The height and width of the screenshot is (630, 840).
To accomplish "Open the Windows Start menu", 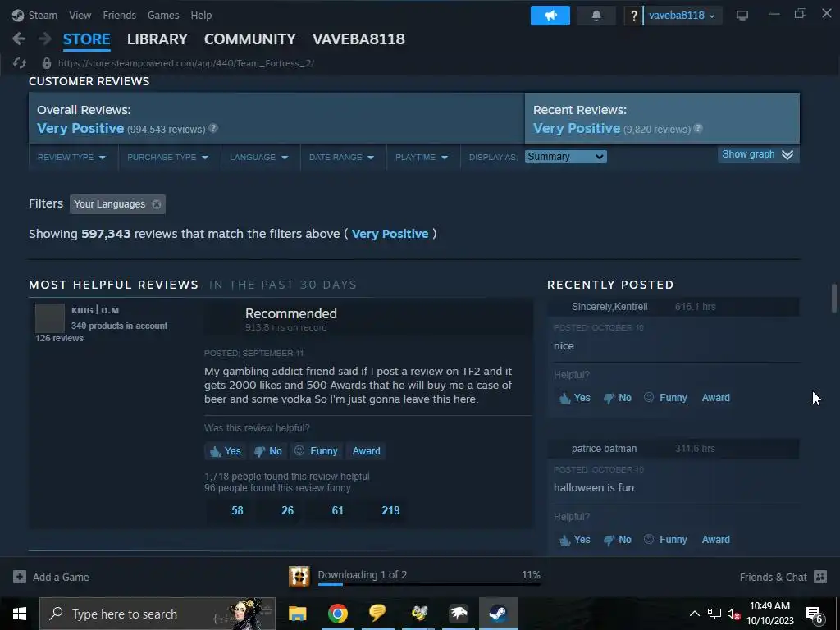I will [x=20, y=614].
